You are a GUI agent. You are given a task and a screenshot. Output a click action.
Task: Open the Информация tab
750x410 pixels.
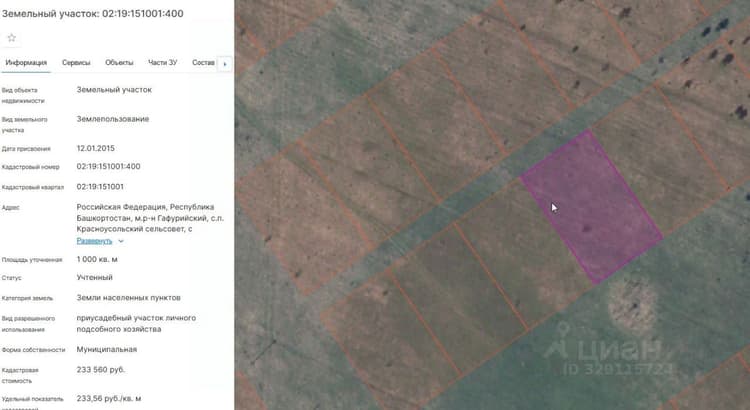(x=26, y=63)
